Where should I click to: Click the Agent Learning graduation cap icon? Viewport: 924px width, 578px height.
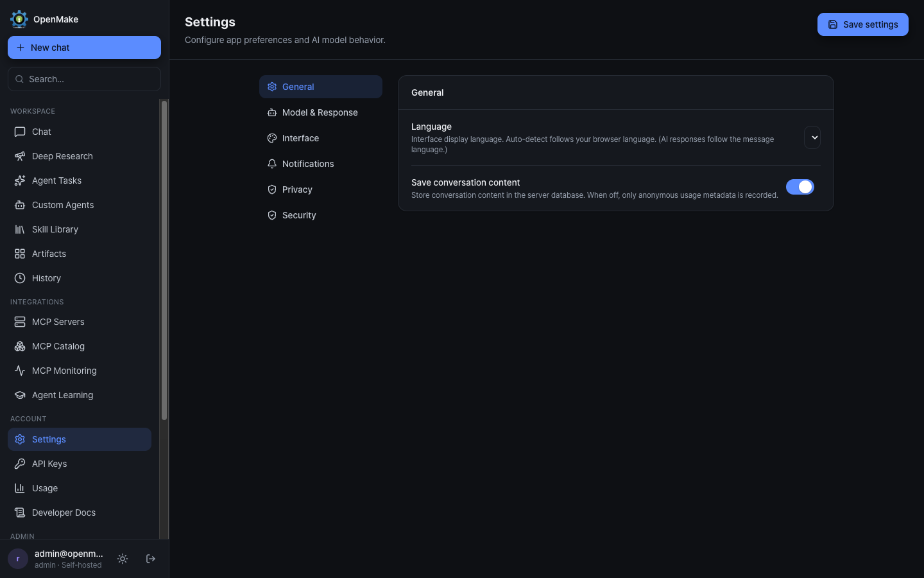pyautogui.click(x=20, y=395)
